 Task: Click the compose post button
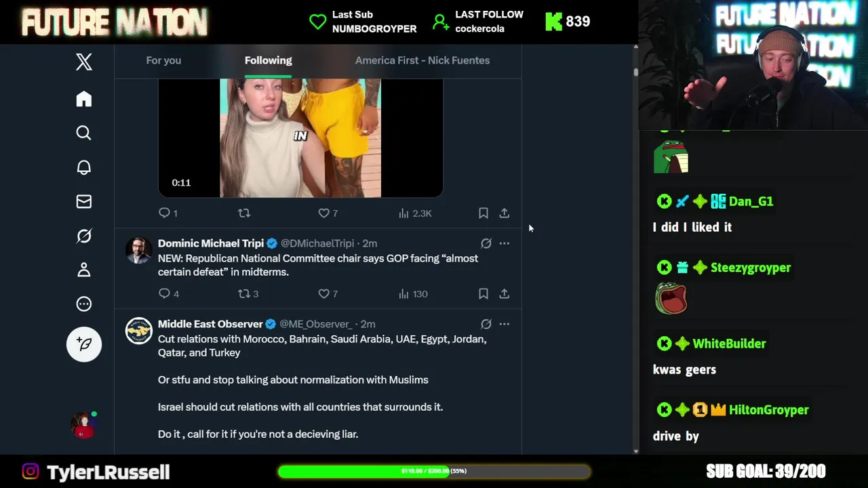click(x=84, y=344)
